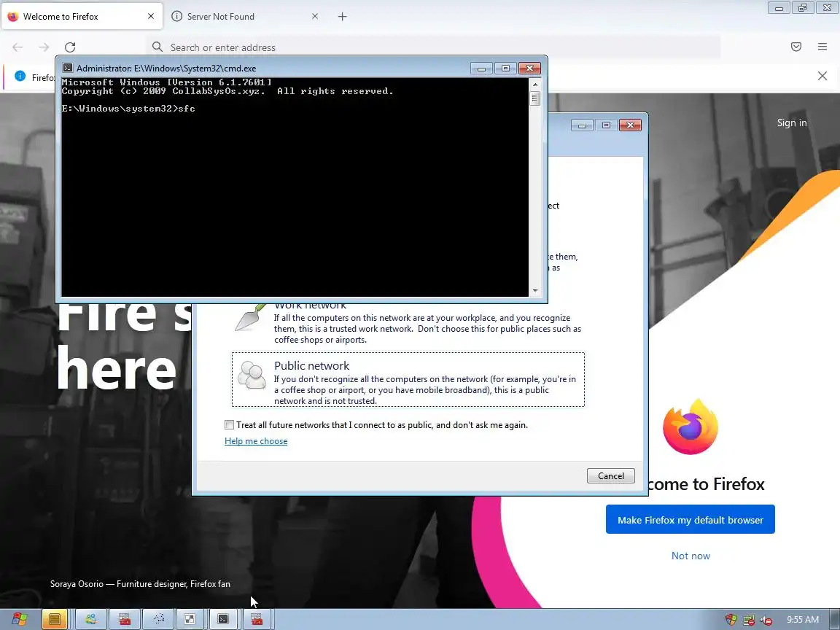
Task: Click the Soraya Osorio caption text
Action: pos(140,584)
